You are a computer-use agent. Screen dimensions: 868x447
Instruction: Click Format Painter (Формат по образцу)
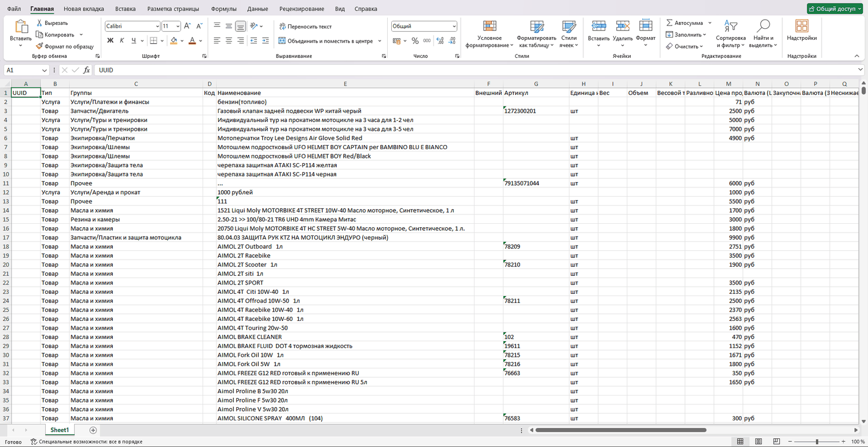[64, 46]
